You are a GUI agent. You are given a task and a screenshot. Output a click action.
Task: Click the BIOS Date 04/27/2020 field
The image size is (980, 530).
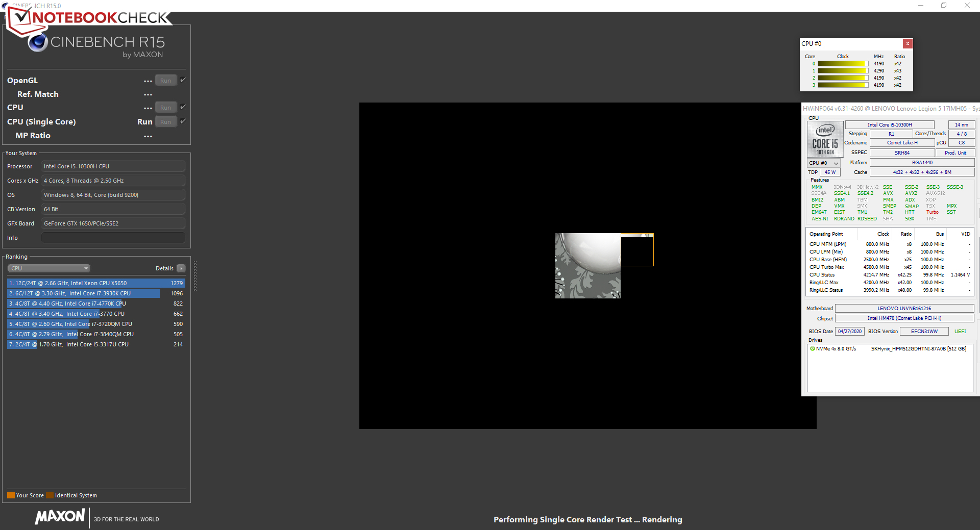tap(850, 332)
